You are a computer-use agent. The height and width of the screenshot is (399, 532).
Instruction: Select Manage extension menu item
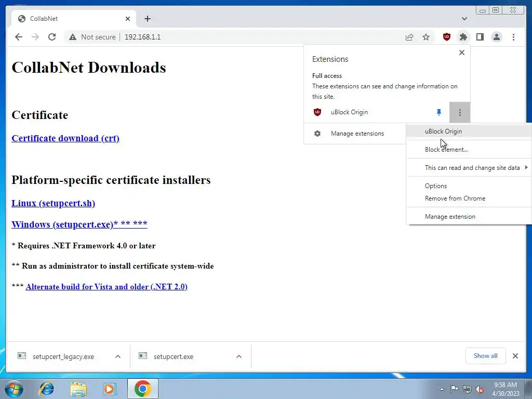pyautogui.click(x=469, y=217)
